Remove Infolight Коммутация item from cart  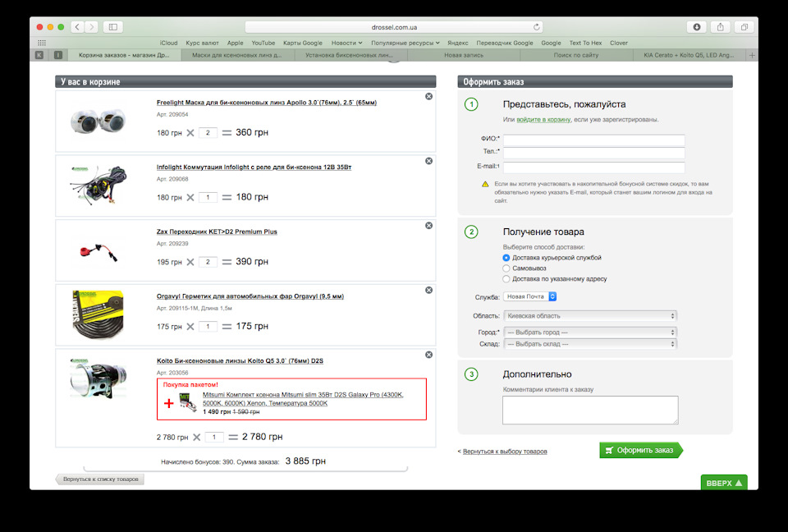[428, 161]
